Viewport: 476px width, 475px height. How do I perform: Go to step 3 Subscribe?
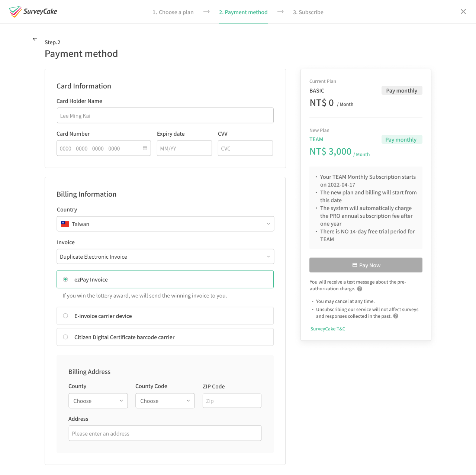pos(308,12)
